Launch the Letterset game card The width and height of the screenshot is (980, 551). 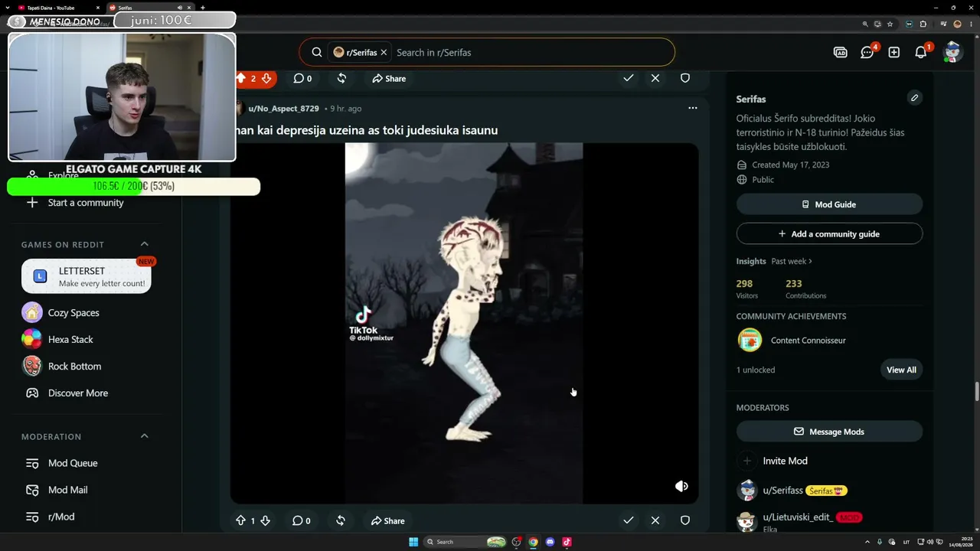tap(87, 276)
